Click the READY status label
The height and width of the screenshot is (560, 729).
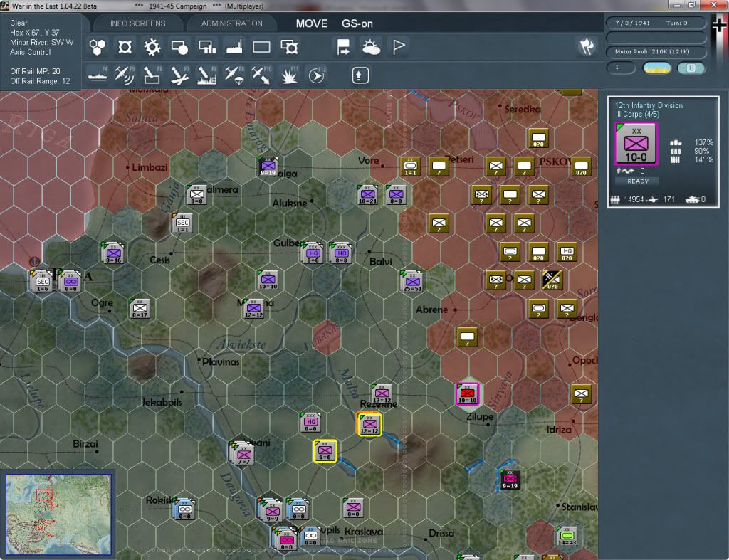637,181
